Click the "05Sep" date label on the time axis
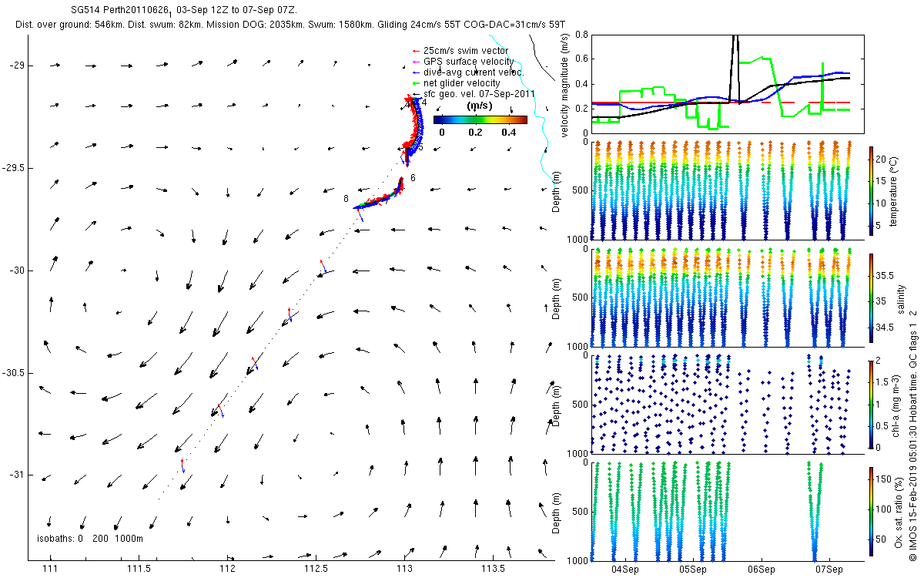Image resolution: width=924 pixels, height=578 pixels. [693, 570]
